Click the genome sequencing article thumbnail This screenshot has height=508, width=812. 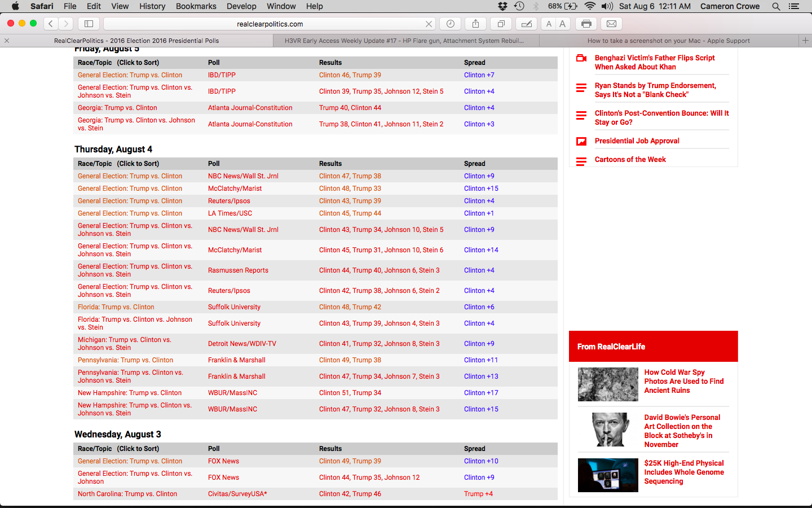click(608, 475)
